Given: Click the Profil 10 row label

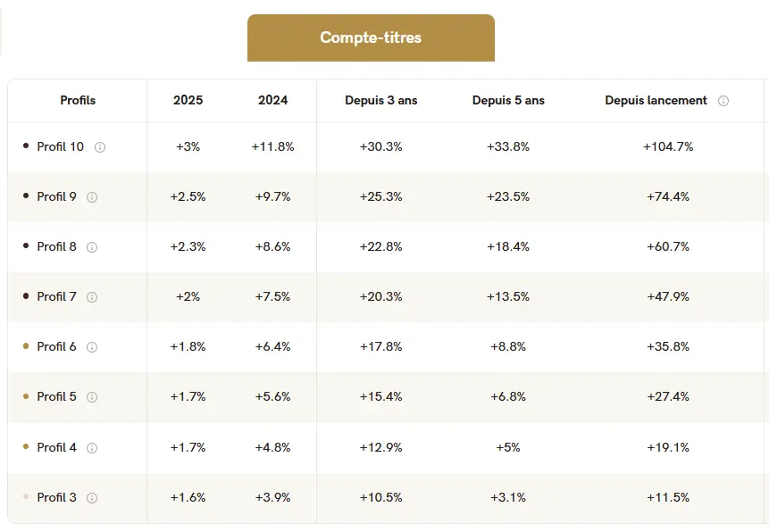Looking at the screenshot, I should (x=60, y=146).
